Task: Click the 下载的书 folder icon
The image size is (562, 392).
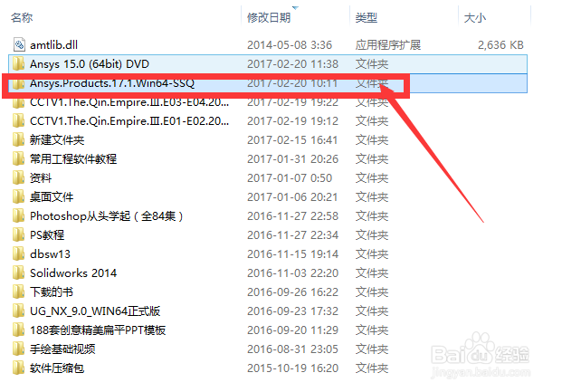Action: click(x=18, y=292)
